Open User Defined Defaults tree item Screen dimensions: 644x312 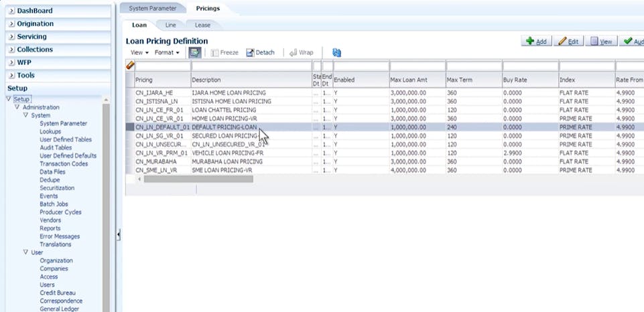click(x=68, y=156)
